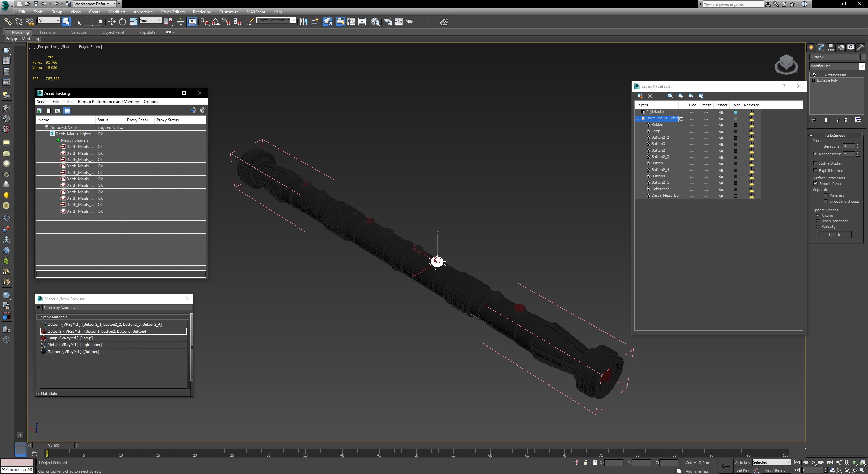
Task: Activate the Select and Rotate tool
Action: (122, 22)
